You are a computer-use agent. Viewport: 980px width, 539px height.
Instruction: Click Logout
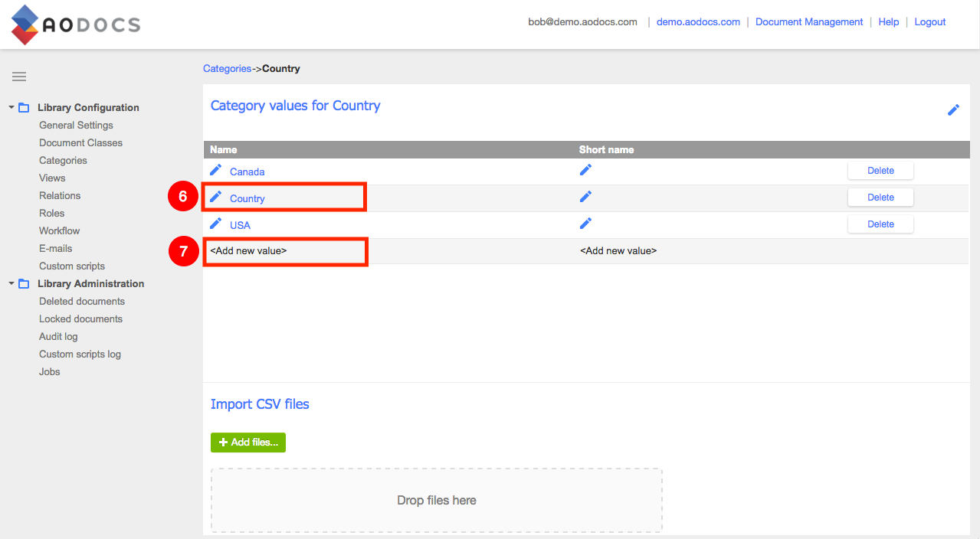(x=930, y=22)
